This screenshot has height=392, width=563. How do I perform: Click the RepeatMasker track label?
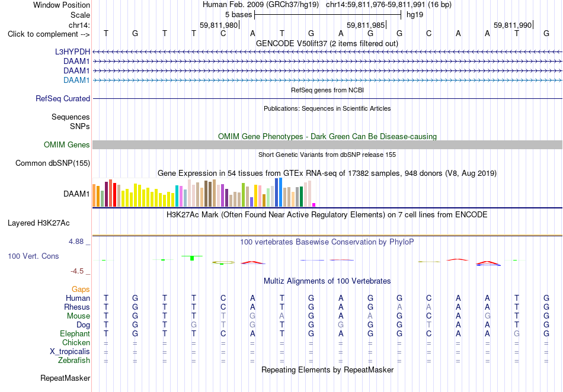click(65, 378)
